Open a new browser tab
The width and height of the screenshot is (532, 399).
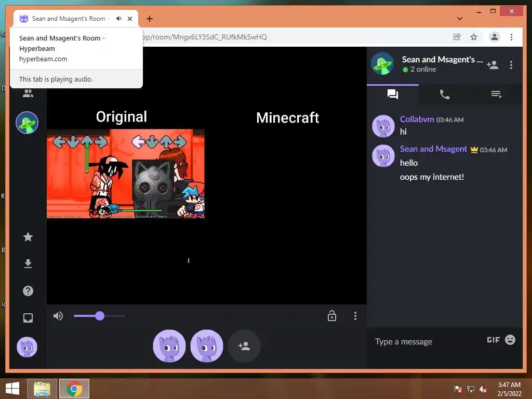coord(150,19)
